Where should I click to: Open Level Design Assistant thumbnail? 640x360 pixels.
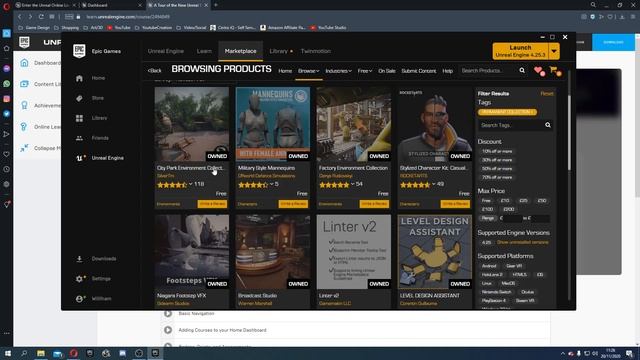pos(435,252)
